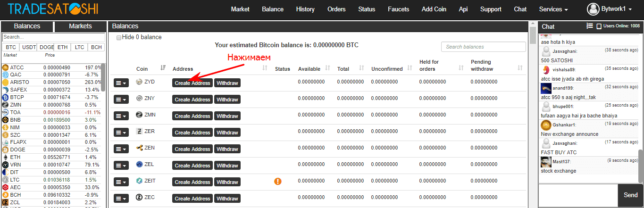Open the ZEN row actions menu
The width and height of the screenshot is (644, 208).
[x=121, y=149]
